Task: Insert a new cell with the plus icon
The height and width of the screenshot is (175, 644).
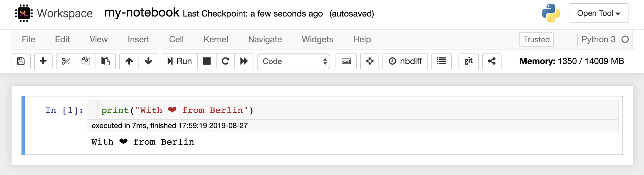Action: click(43, 61)
